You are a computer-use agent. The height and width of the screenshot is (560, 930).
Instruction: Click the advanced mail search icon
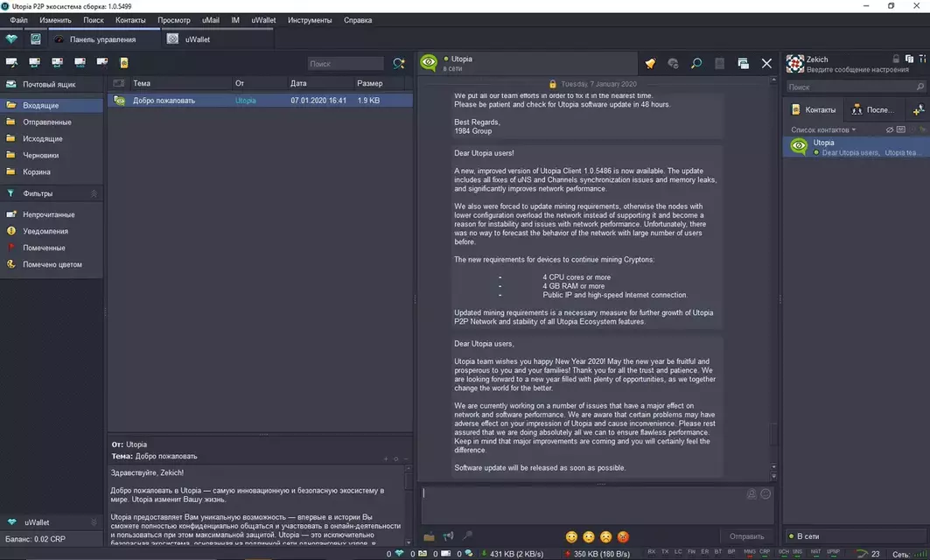399,63
